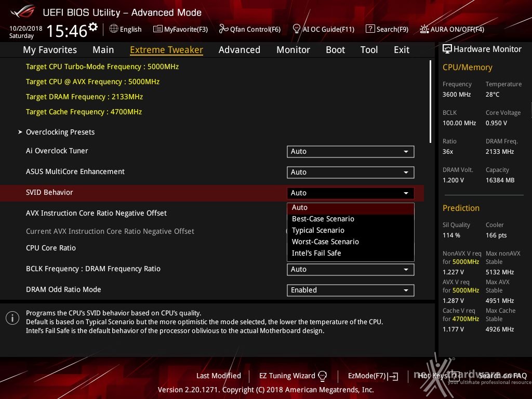Open the ASUS MultiCore Enhancement dropdown

[x=351, y=172]
